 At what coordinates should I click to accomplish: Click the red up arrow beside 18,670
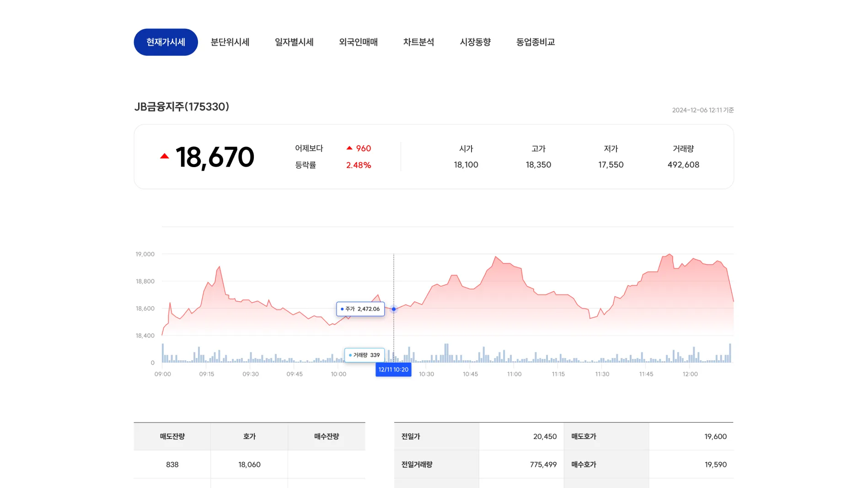pos(165,157)
